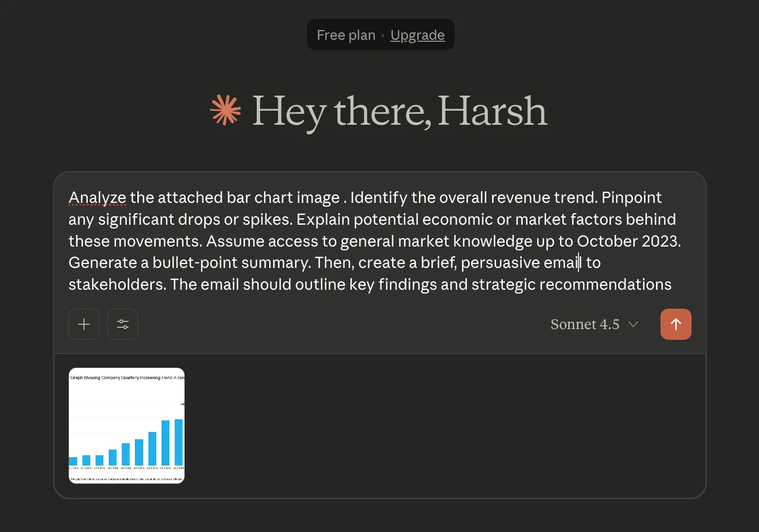This screenshot has width=759, height=532.
Task: Click the chevron next to Sonnet 4.5
Action: point(633,324)
